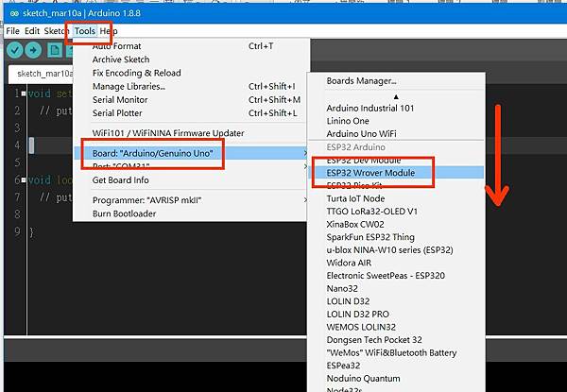Click line number 4 in the editor gutter
Viewport: 567px width, 392px height.
pos(17,145)
